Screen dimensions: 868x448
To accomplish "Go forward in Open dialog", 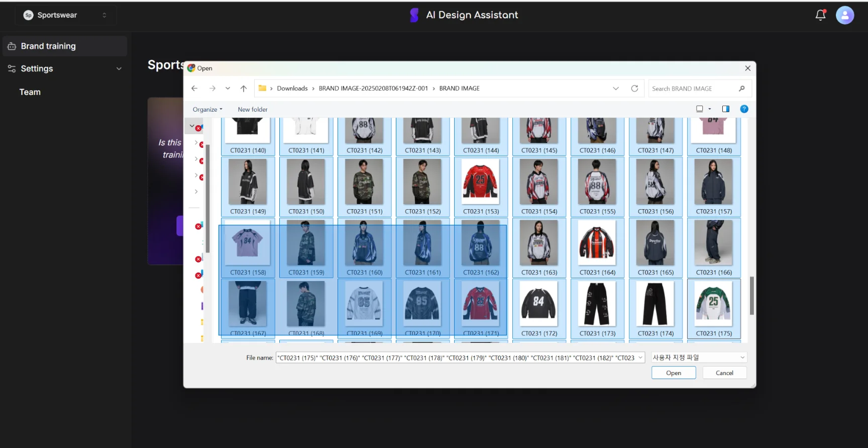I will 212,88.
